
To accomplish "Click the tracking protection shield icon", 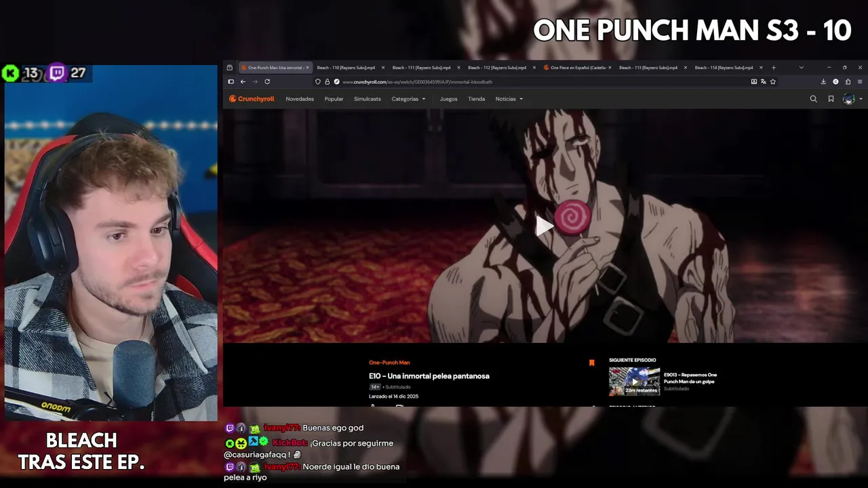I will [x=317, y=81].
